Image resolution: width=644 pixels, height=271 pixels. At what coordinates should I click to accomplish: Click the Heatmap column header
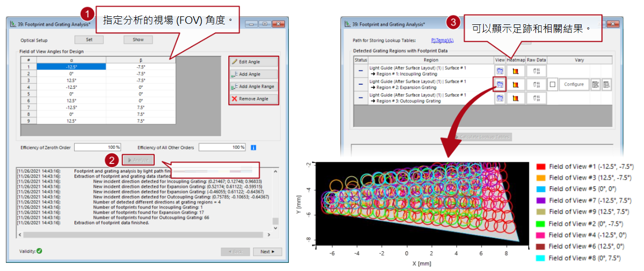coord(516,60)
